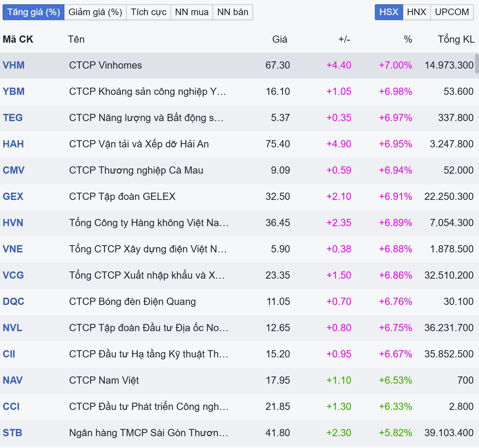Click the HAH ticker symbol
Viewport: 479px width, 448px height.
(x=13, y=144)
